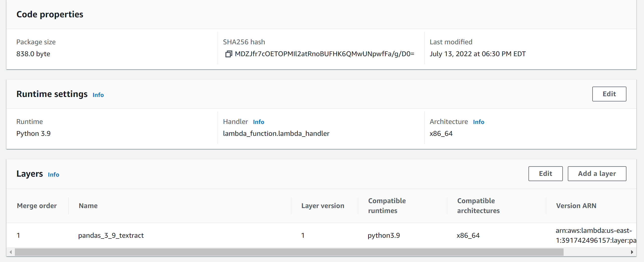The height and width of the screenshot is (262, 644).
Task: Click the Layer version column header
Action: click(x=323, y=206)
